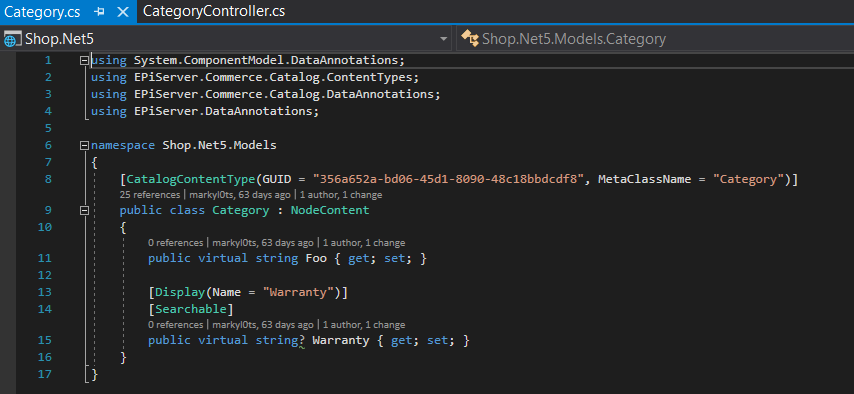
Task: Click line number 15 in the gutter
Action: (45, 341)
